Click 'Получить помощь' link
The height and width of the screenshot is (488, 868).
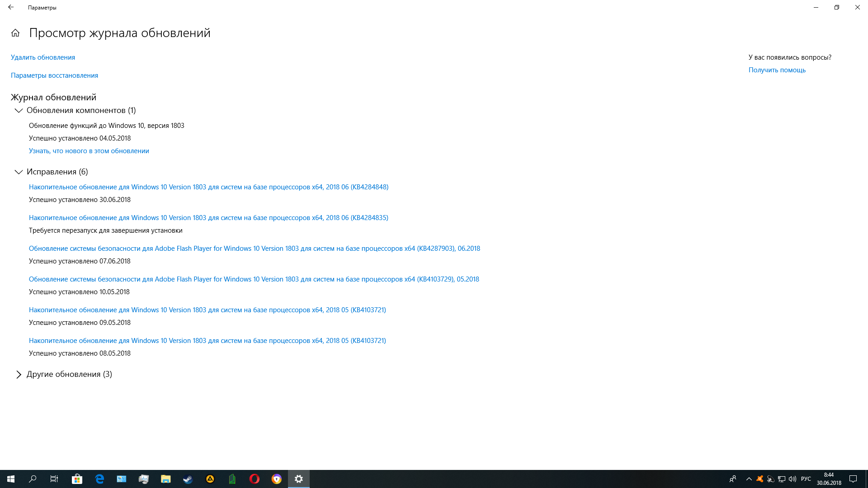click(777, 70)
